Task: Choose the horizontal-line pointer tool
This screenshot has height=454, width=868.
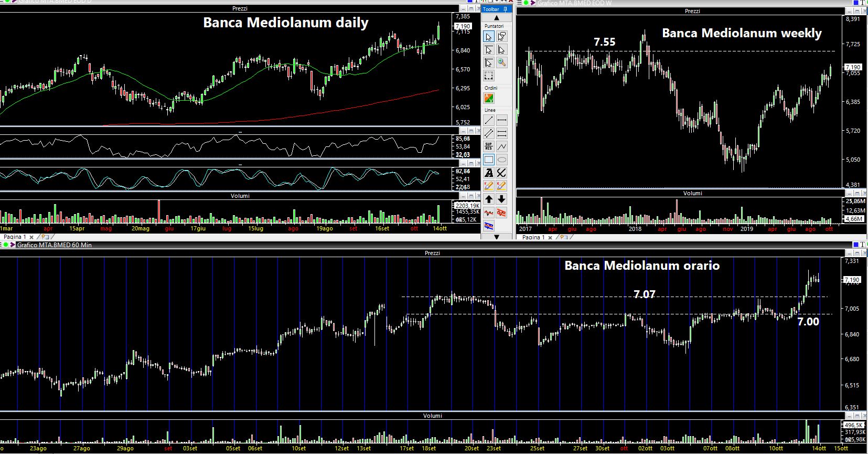Action: pyautogui.click(x=489, y=50)
